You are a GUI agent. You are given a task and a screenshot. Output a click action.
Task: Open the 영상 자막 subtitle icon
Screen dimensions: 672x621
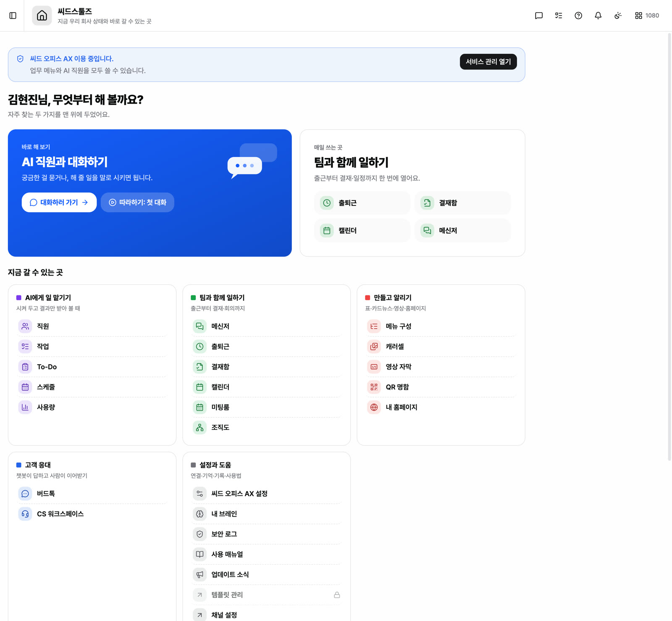(374, 367)
